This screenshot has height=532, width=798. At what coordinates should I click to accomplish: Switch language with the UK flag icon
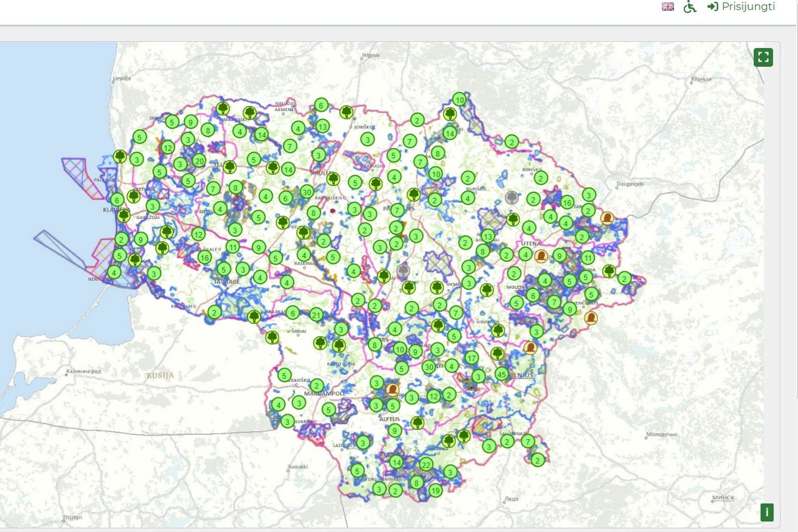(x=668, y=7)
